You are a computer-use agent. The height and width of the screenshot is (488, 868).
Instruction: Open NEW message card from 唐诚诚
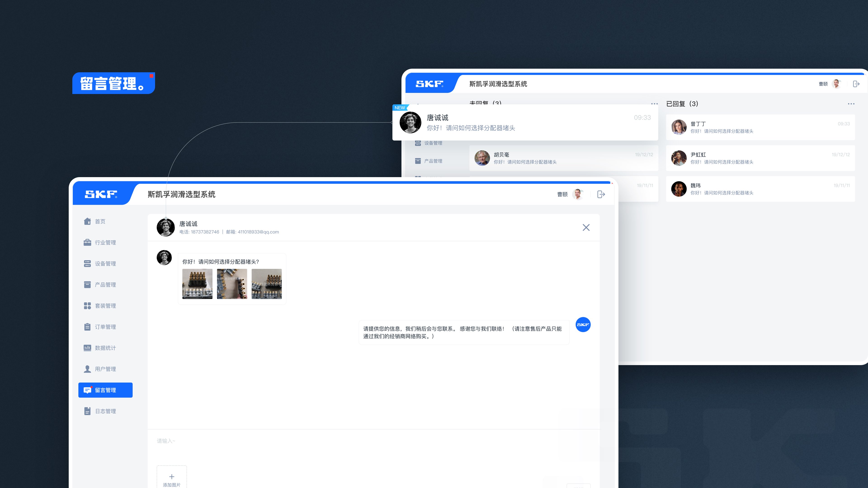[525, 122]
